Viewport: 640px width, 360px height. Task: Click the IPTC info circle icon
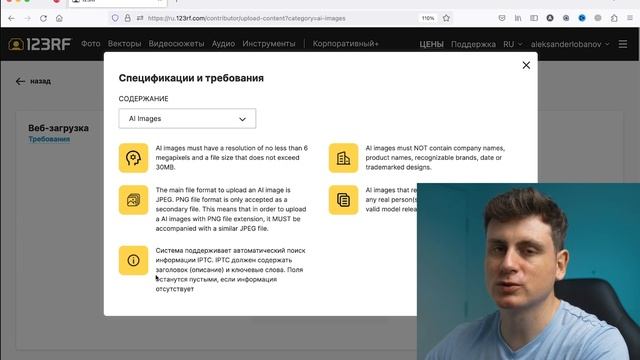click(x=133, y=260)
